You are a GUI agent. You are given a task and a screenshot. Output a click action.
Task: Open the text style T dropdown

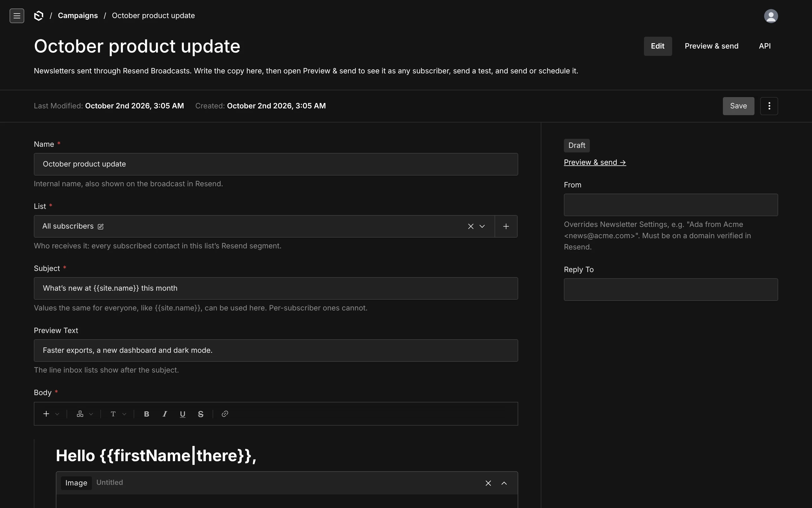click(x=118, y=414)
